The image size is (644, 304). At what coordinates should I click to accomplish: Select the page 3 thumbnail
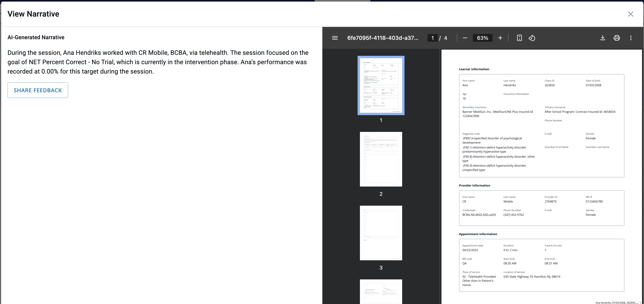pyautogui.click(x=381, y=233)
